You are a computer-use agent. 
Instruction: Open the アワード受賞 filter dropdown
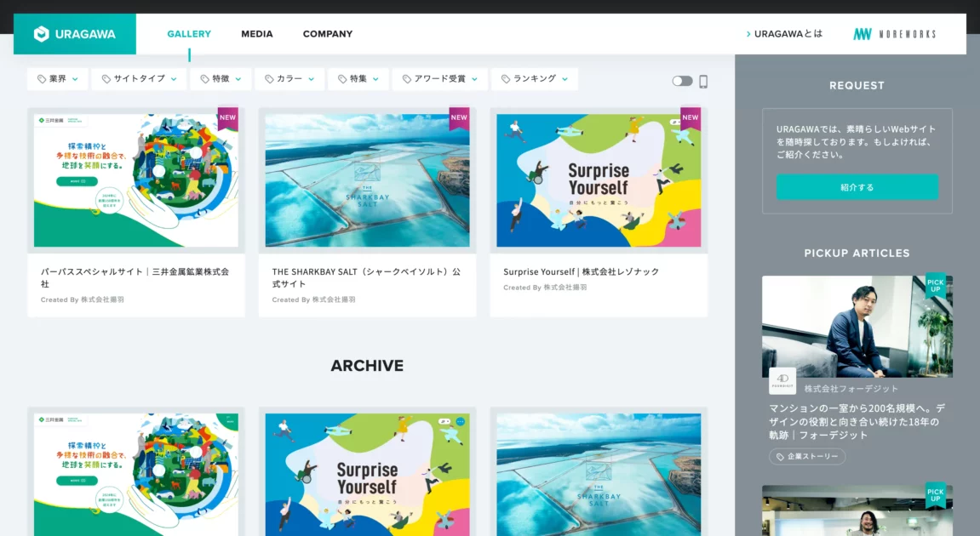(x=440, y=79)
